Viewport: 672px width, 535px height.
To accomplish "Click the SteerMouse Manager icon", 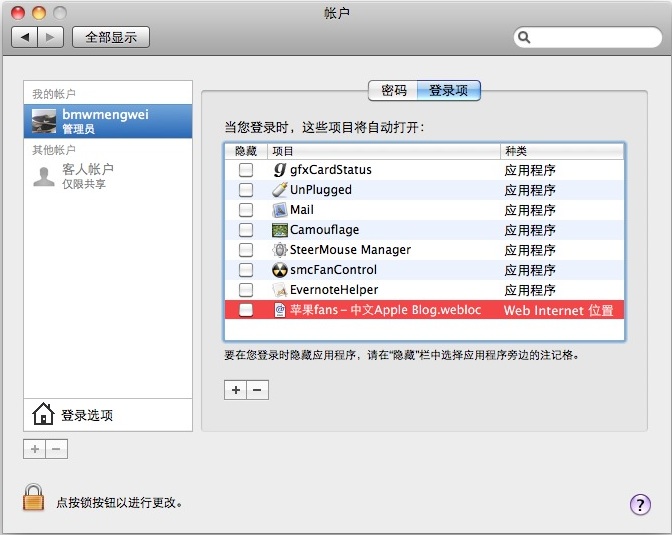I will coord(280,249).
